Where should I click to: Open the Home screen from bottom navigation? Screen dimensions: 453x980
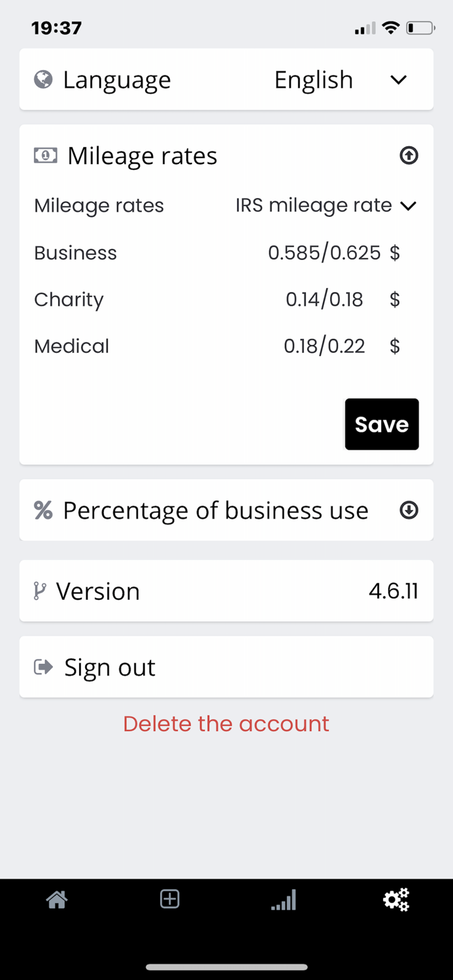(56, 900)
